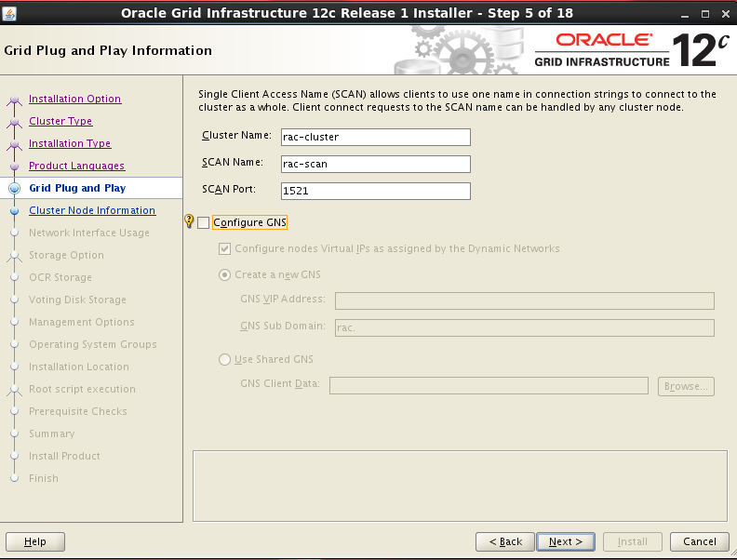This screenshot has height=560, width=737.
Task: Click the GNS VIP Address field
Action: tap(525, 300)
